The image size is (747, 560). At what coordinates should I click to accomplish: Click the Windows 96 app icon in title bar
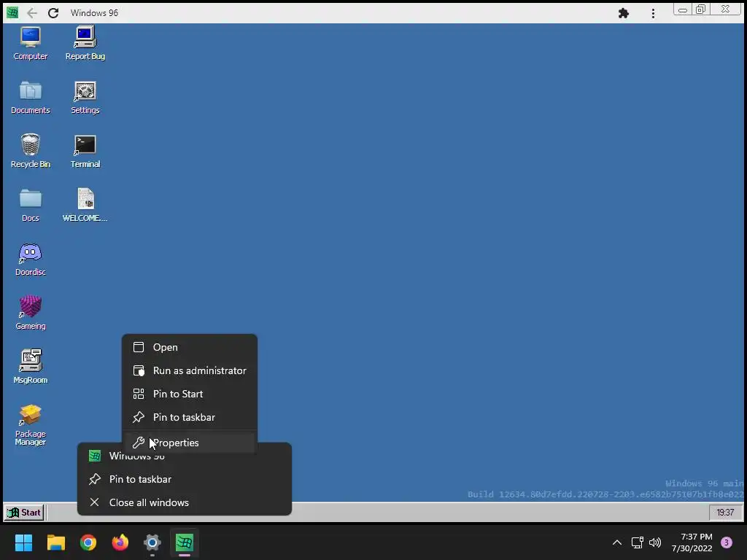tap(12, 13)
